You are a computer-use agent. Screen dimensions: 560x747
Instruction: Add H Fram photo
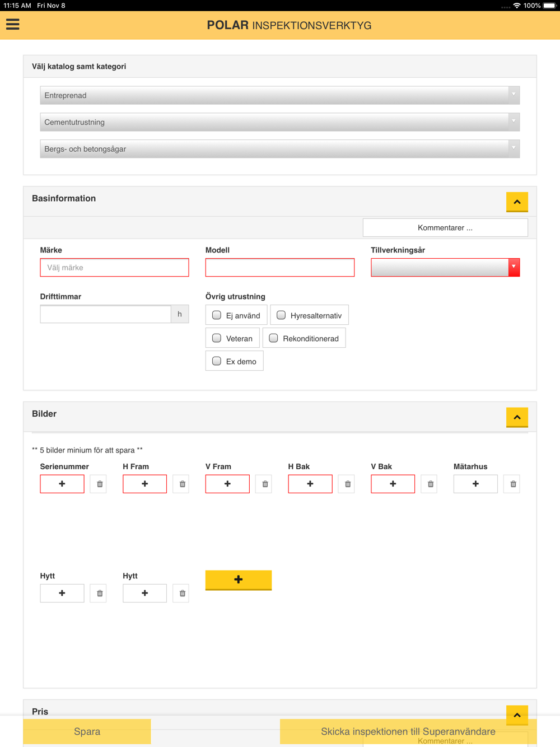(x=144, y=484)
